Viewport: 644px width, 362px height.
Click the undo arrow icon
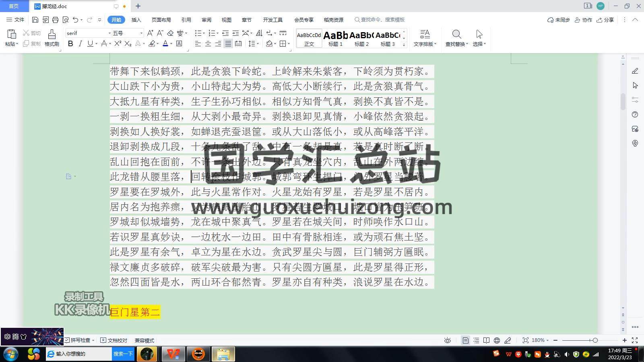[x=75, y=20]
